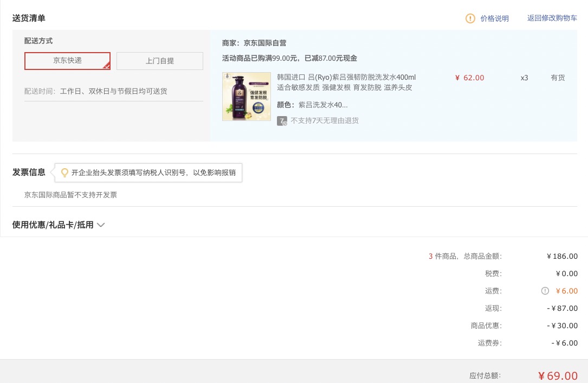Click the 不支持7天无理由退货 text
The image size is (588, 383).
[325, 120]
